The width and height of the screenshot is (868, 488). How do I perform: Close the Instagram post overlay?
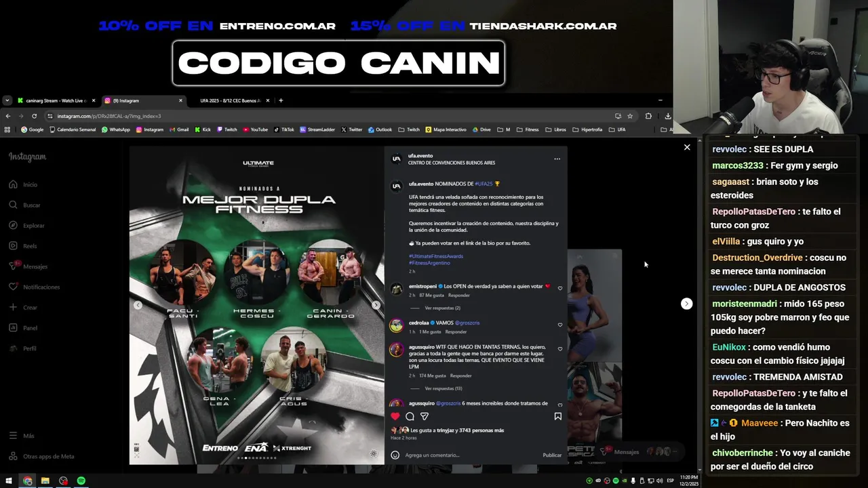[x=687, y=147]
